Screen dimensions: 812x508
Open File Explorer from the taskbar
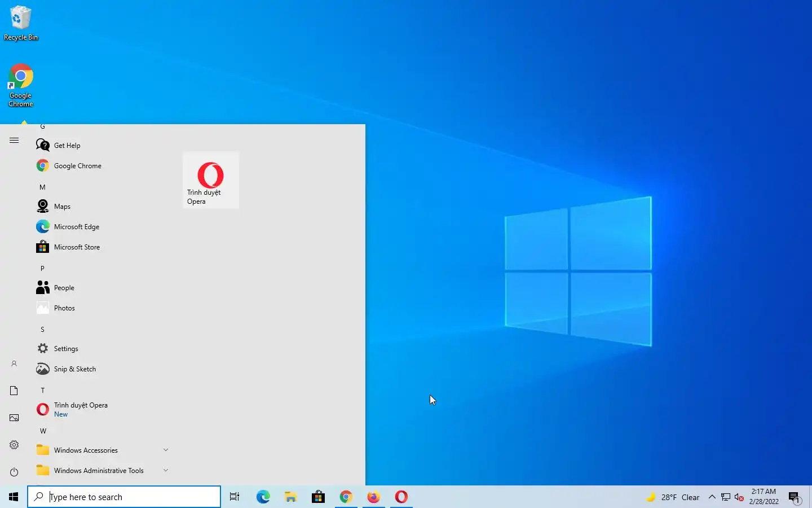[x=290, y=497]
